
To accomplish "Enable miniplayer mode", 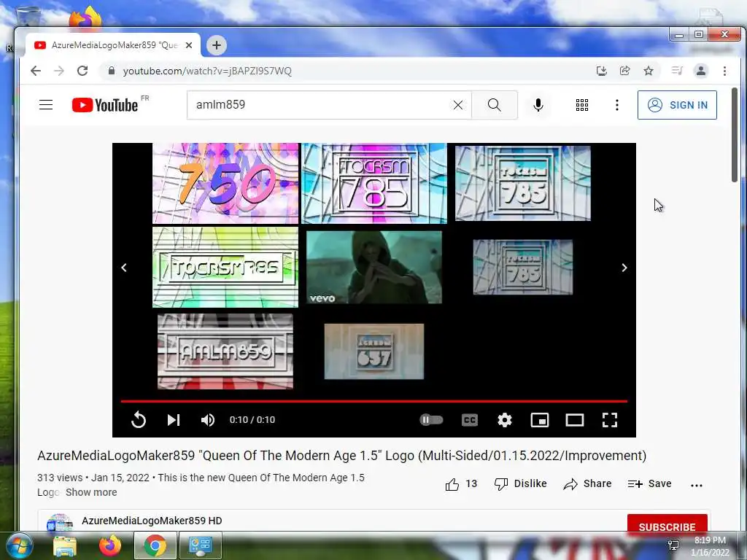I will click(540, 419).
